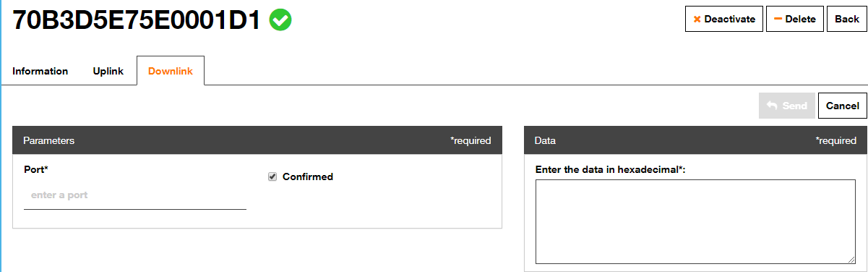Toggle the Confirmed checkbox
This screenshot has height=272, width=868.
pos(272,177)
